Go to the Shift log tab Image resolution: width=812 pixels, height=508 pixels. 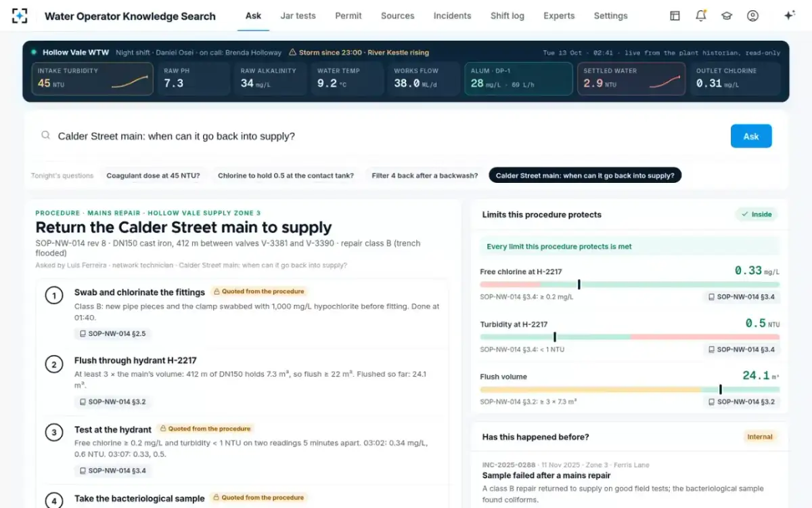(x=507, y=16)
